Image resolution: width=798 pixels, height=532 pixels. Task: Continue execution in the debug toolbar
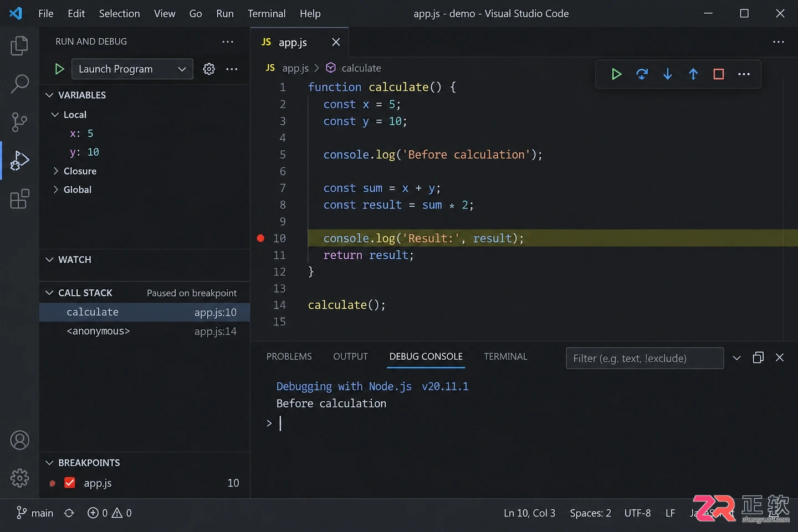click(616, 74)
